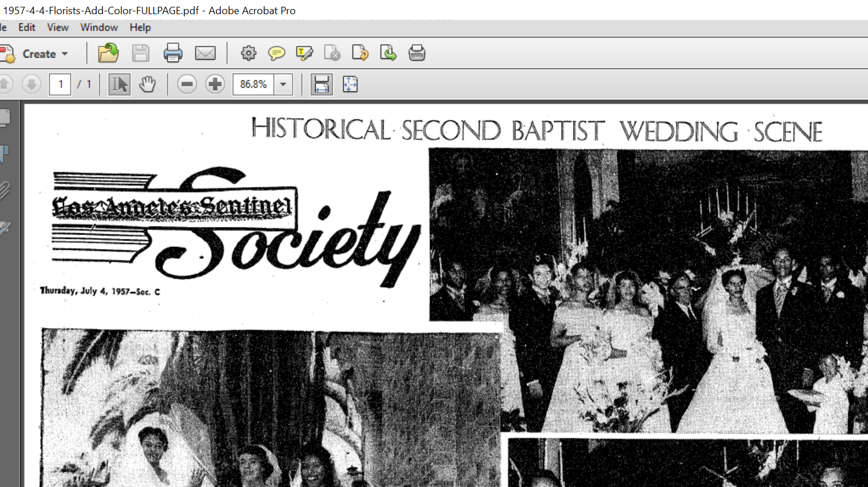
Task: Open the Help menu
Action: pos(140,27)
